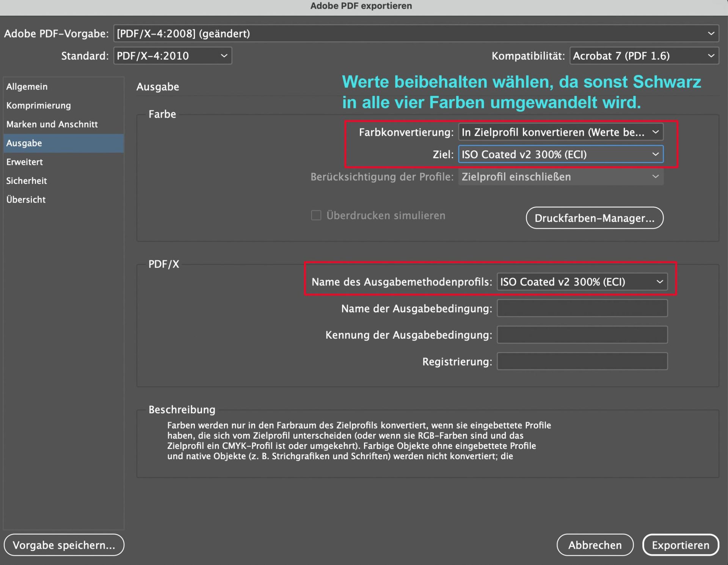Viewport: 728px width, 565px height.
Task: Open the Standard PDF/X-4:2010 dropdown
Action: tap(173, 56)
